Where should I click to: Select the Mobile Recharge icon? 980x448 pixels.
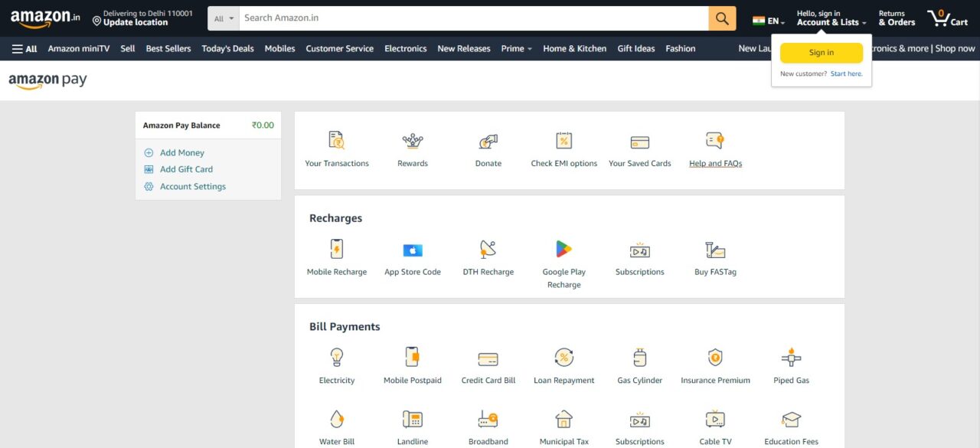click(x=337, y=250)
